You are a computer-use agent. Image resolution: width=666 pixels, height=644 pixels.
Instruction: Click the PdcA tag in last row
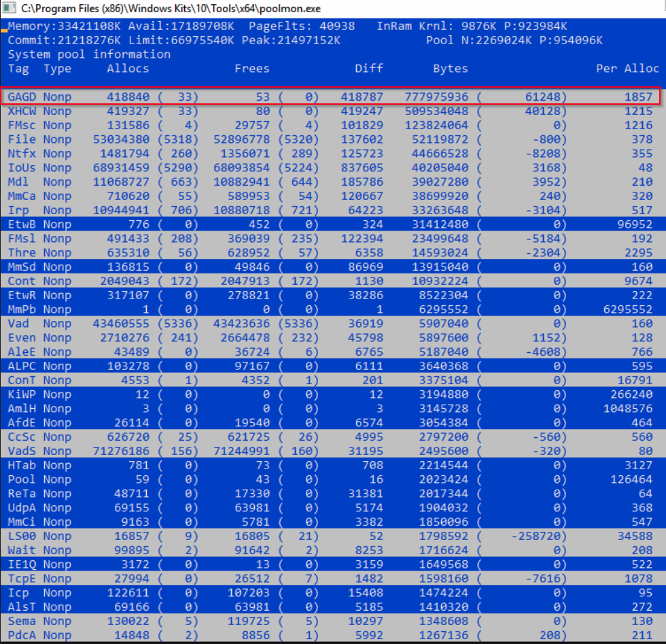tap(22, 635)
